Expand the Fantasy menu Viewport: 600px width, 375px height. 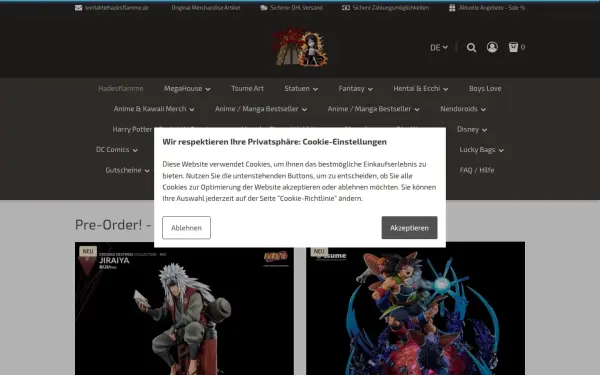tap(355, 88)
